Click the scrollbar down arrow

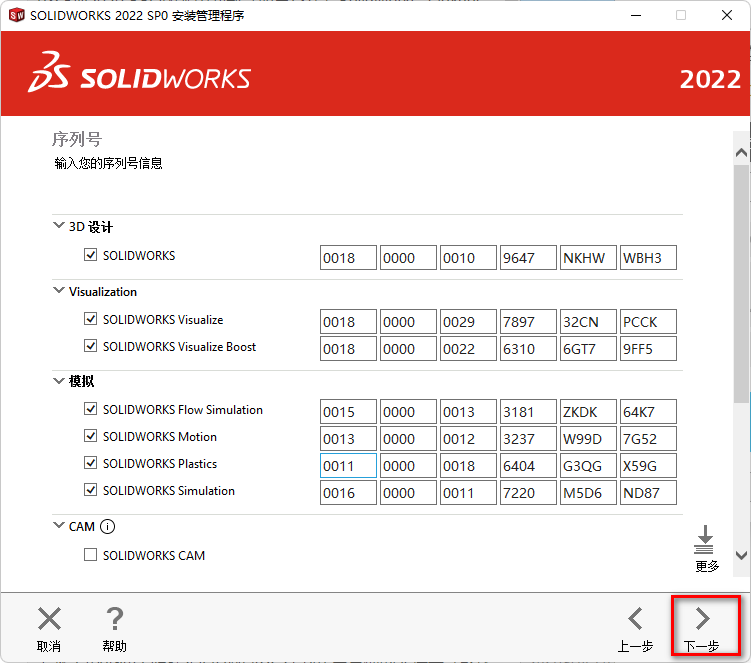coord(741,555)
